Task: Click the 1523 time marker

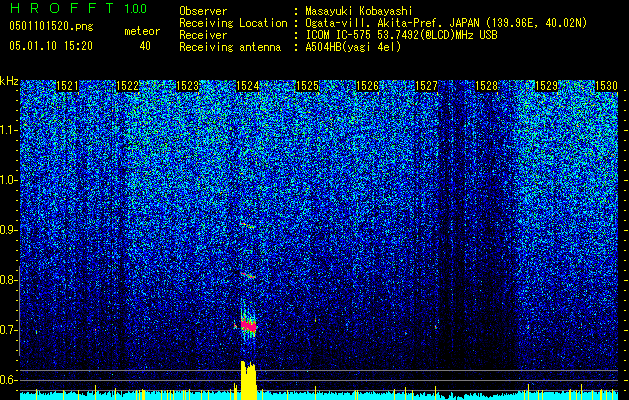Action: [x=187, y=86]
